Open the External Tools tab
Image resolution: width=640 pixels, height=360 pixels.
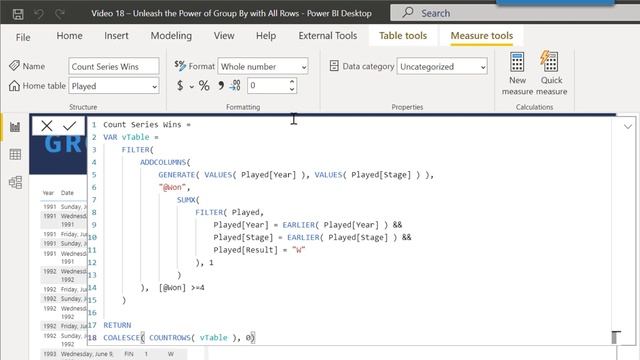(x=328, y=36)
